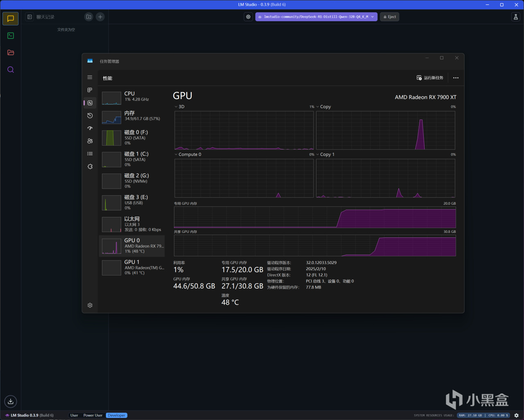Click the 17.5/20.0 GB dedicated memory value
The height and width of the screenshot is (420, 524).
pyautogui.click(x=242, y=270)
